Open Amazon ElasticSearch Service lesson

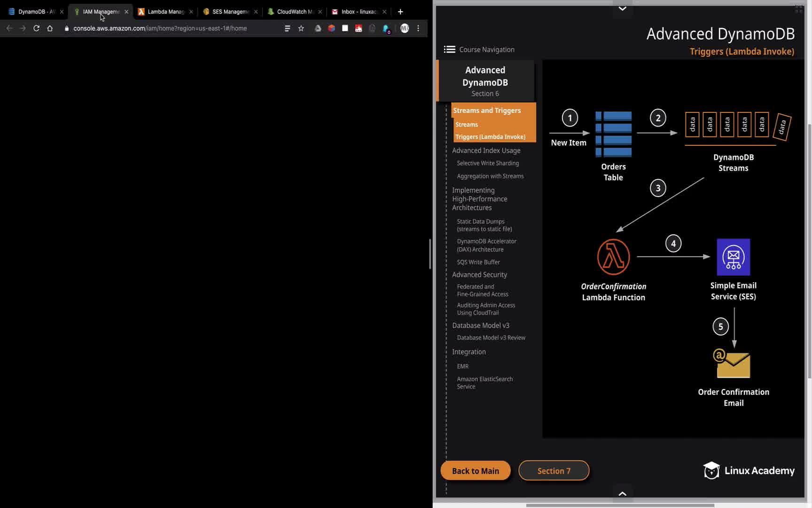(484, 383)
